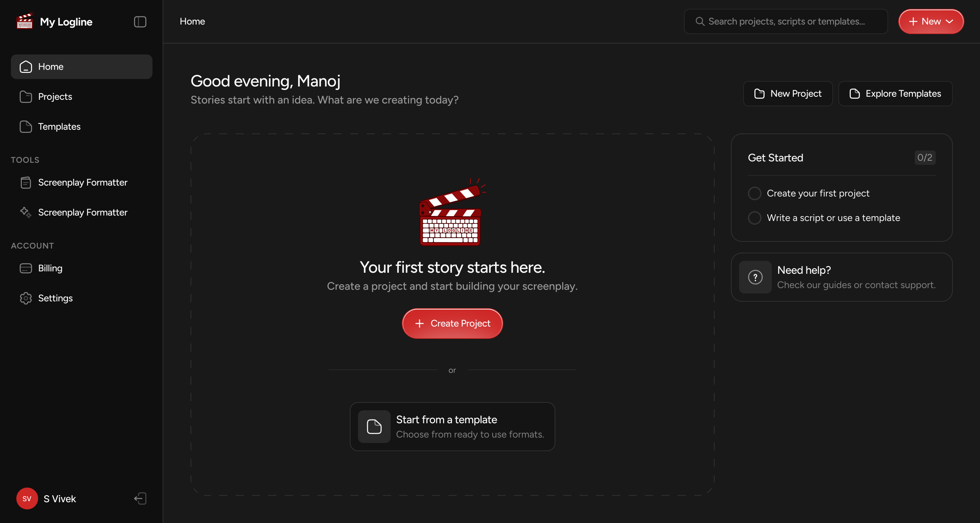Click the New Project button
Viewport: 980px width, 523px height.
(788, 94)
